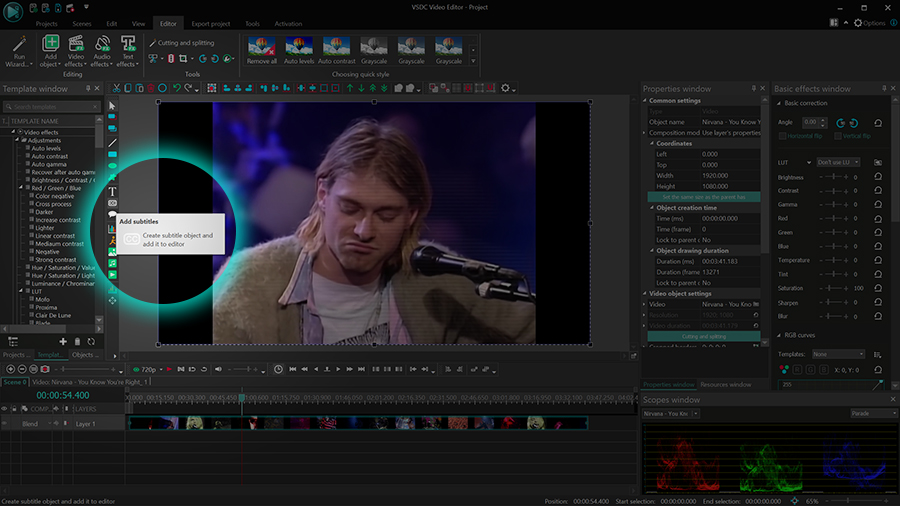The width and height of the screenshot is (900, 506).
Task: Select the Ellipse shape tool
Action: click(112, 166)
